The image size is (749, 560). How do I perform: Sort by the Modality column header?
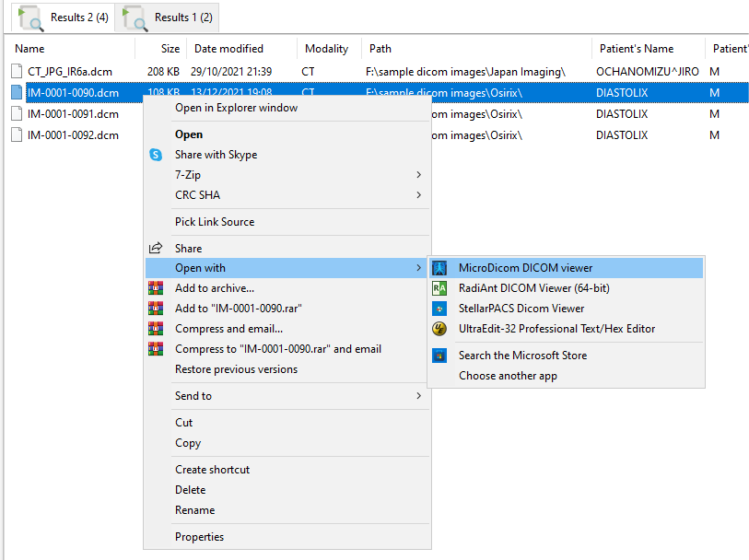[x=326, y=49]
